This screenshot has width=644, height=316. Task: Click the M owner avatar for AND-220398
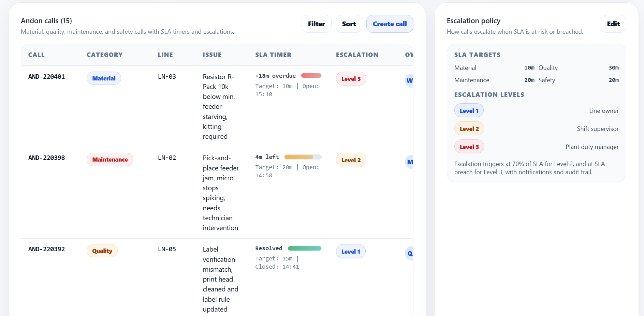[x=409, y=162]
